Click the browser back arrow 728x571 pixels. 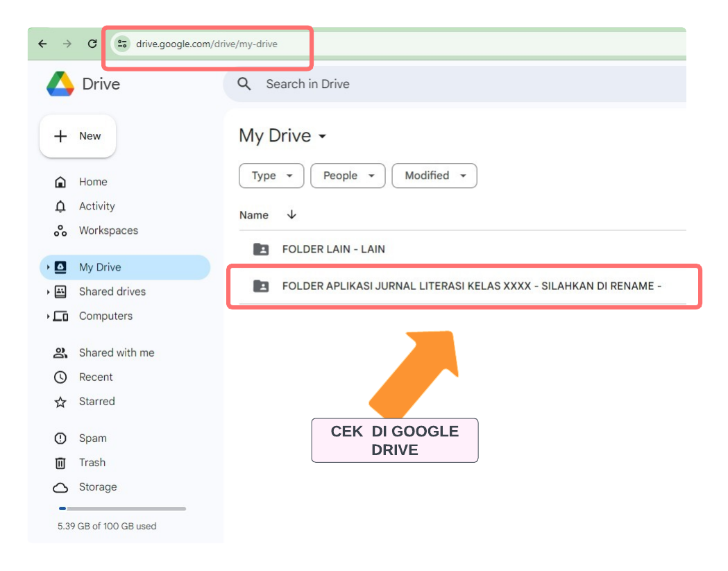pyautogui.click(x=43, y=44)
